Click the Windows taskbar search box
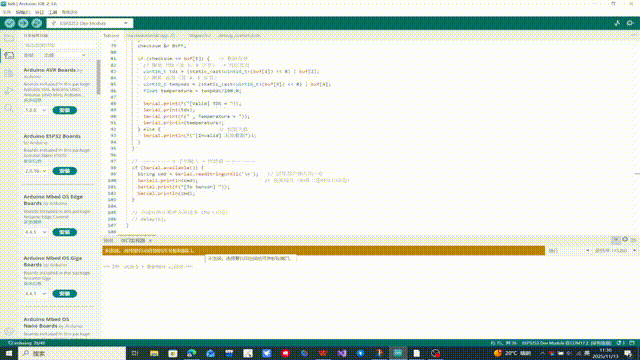 (x=72, y=353)
